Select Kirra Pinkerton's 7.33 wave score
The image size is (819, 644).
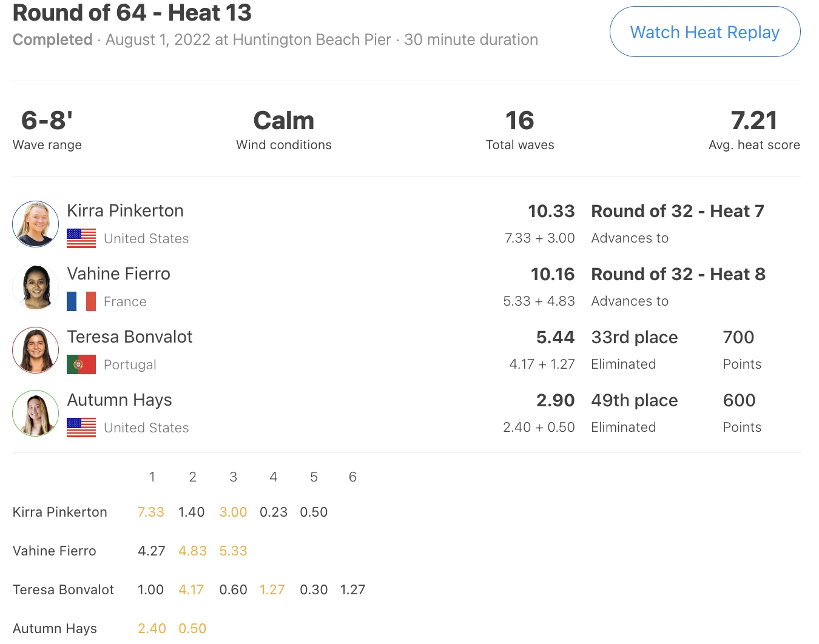(x=151, y=512)
